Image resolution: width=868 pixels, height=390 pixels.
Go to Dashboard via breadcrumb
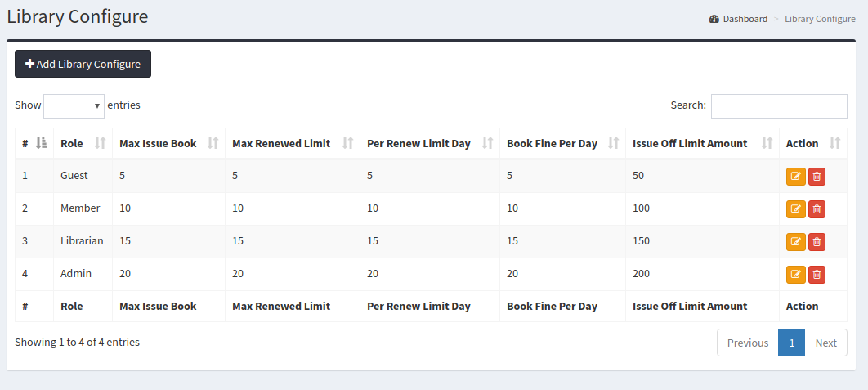(744, 19)
